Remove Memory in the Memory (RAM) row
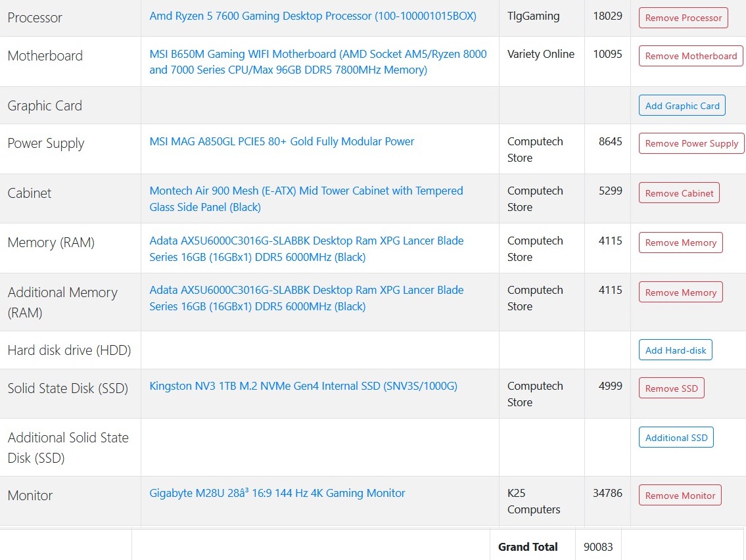Image resolution: width=746 pixels, height=560 pixels. (x=680, y=243)
